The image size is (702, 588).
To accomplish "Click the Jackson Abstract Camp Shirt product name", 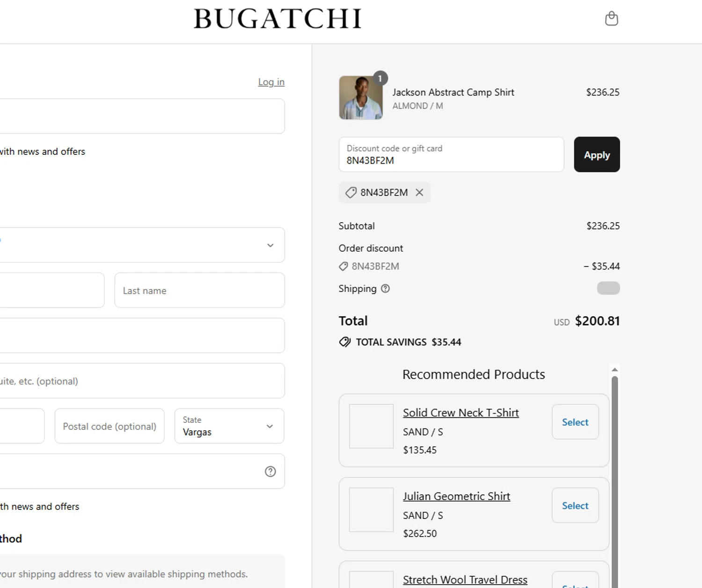I will click(x=453, y=92).
